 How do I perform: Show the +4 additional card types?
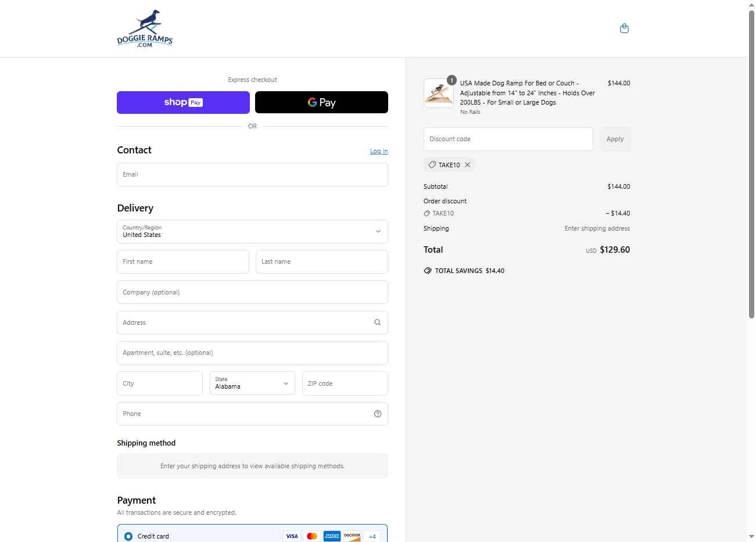(372, 536)
